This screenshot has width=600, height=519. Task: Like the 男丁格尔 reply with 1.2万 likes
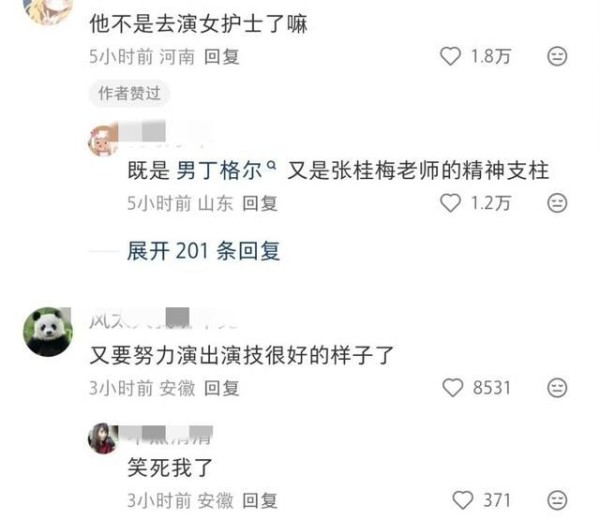[x=450, y=203]
